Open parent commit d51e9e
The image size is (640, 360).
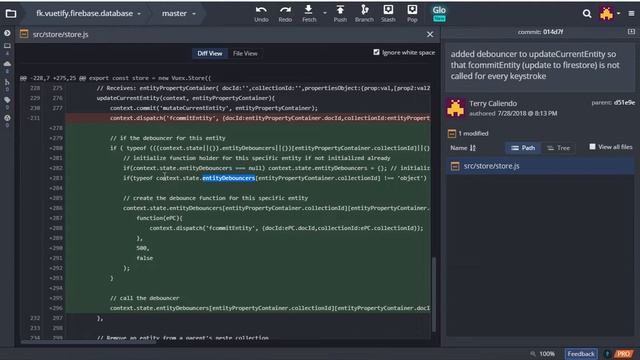(624, 102)
